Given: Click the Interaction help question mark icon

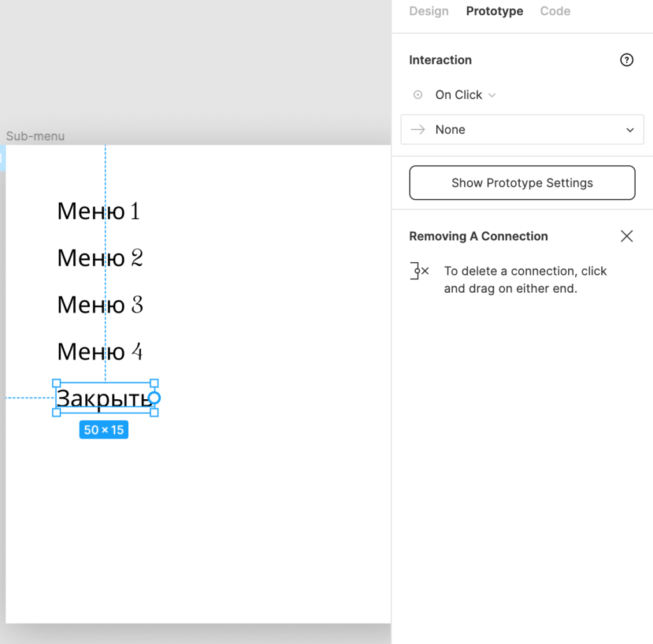Looking at the screenshot, I should pos(627,60).
